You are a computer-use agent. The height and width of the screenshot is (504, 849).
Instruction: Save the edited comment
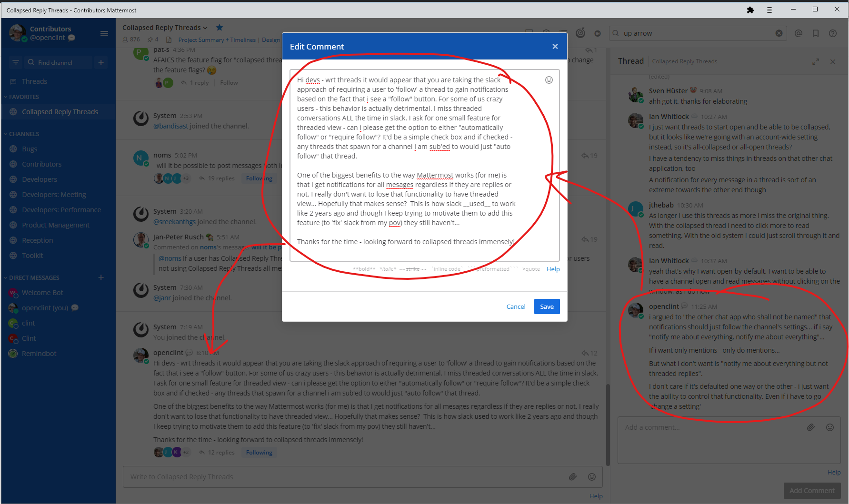tap(546, 306)
